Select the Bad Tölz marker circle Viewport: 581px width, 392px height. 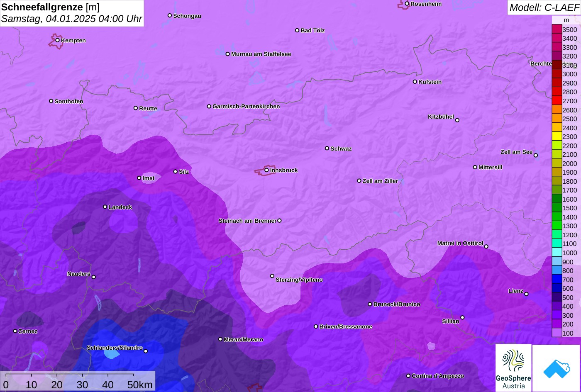[297, 30]
